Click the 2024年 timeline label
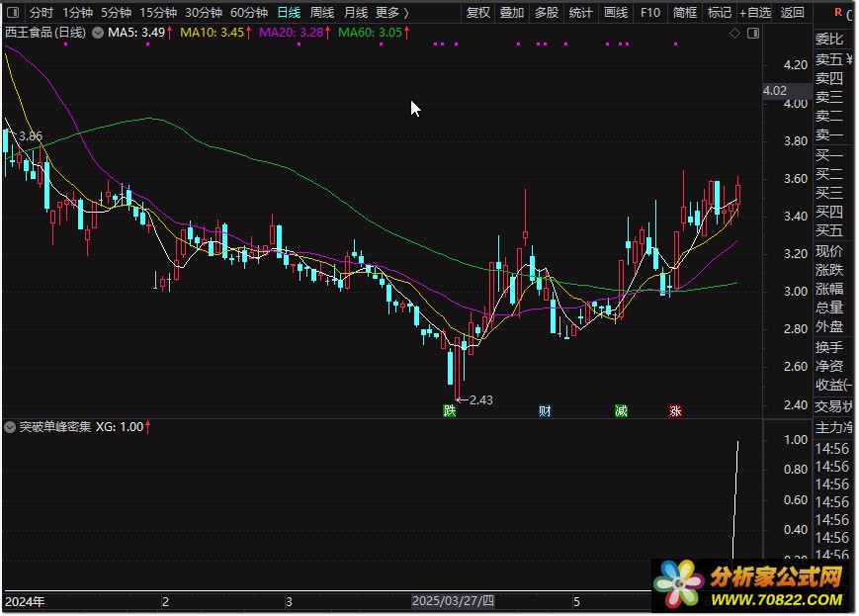 tap(25, 601)
